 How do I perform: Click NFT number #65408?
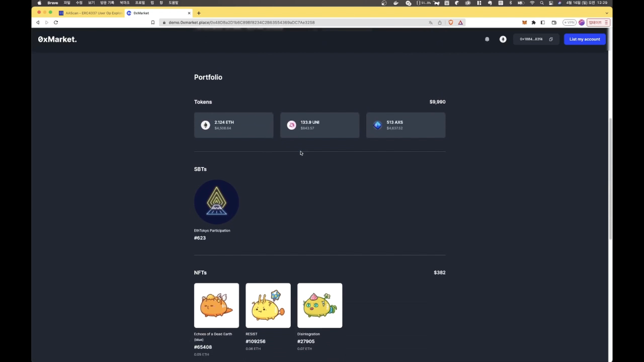(203, 347)
